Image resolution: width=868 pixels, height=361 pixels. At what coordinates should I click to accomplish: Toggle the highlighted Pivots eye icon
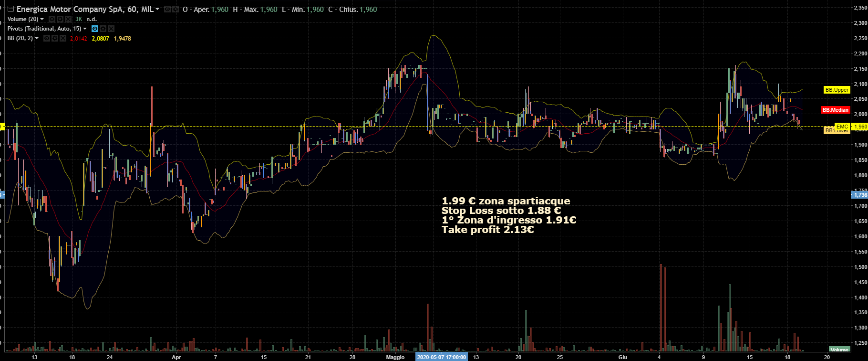pos(95,29)
